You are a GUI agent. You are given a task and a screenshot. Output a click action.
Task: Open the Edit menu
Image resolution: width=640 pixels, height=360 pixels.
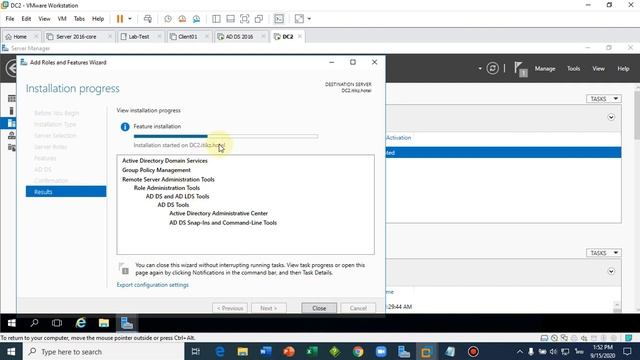[x=26, y=19]
